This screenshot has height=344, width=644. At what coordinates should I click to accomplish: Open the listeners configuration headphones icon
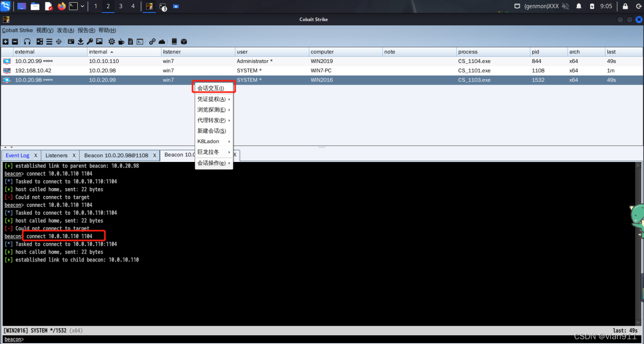[27, 41]
